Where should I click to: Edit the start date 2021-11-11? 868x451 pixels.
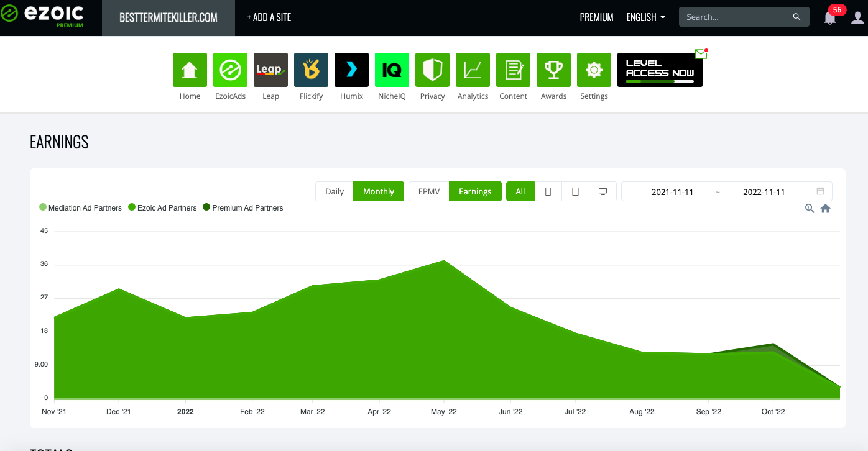(x=672, y=192)
